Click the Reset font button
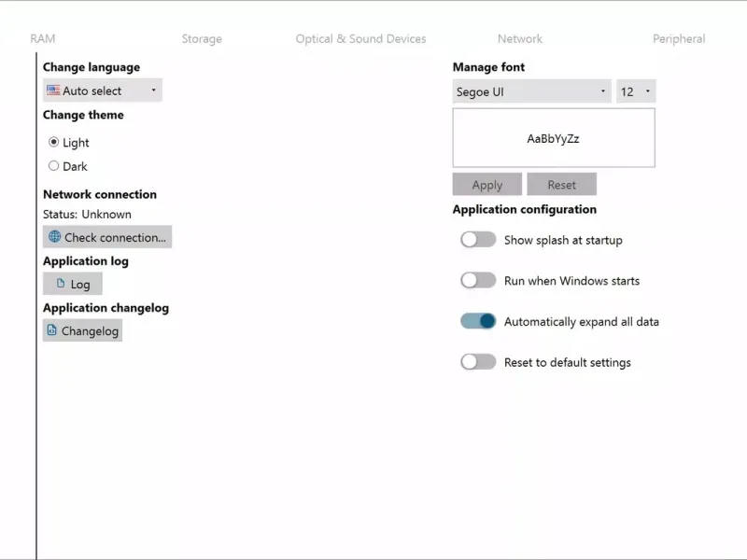 pyautogui.click(x=561, y=185)
